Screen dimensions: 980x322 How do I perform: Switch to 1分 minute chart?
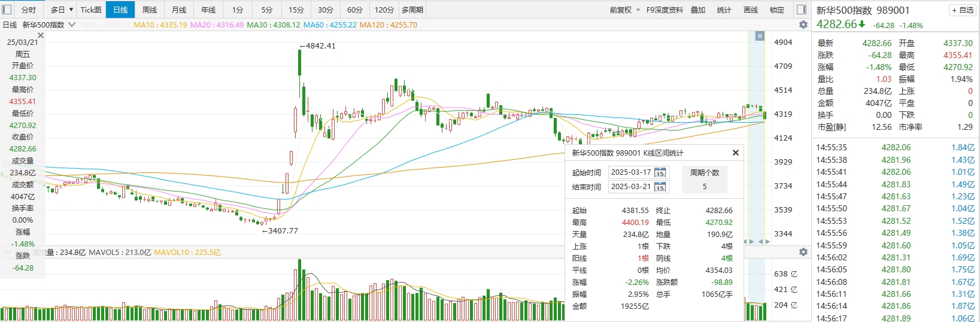(x=238, y=10)
